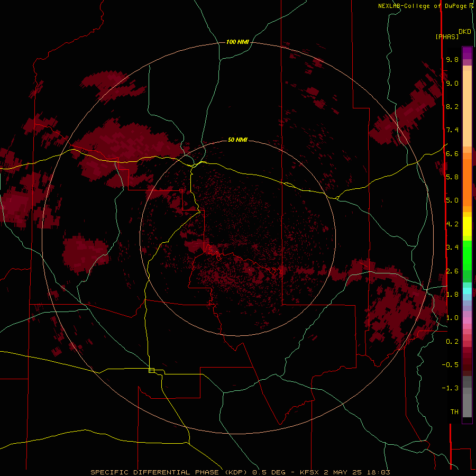Select the 1.8 value on the legend
Screen dimensions: 476x476
(x=452, y=295)
